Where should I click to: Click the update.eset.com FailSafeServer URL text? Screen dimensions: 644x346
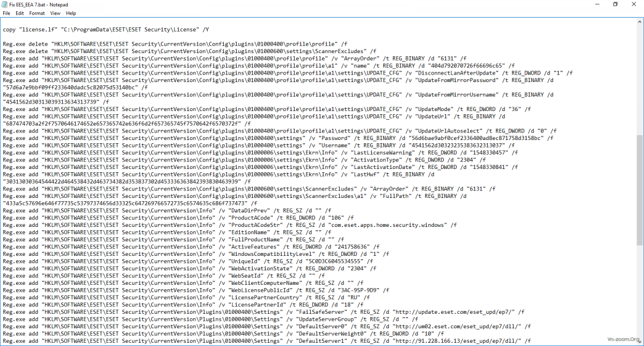point(455,312)
